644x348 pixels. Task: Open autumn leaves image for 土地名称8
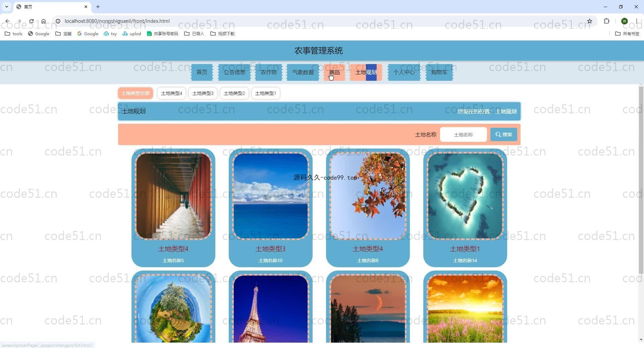[368, 196]
